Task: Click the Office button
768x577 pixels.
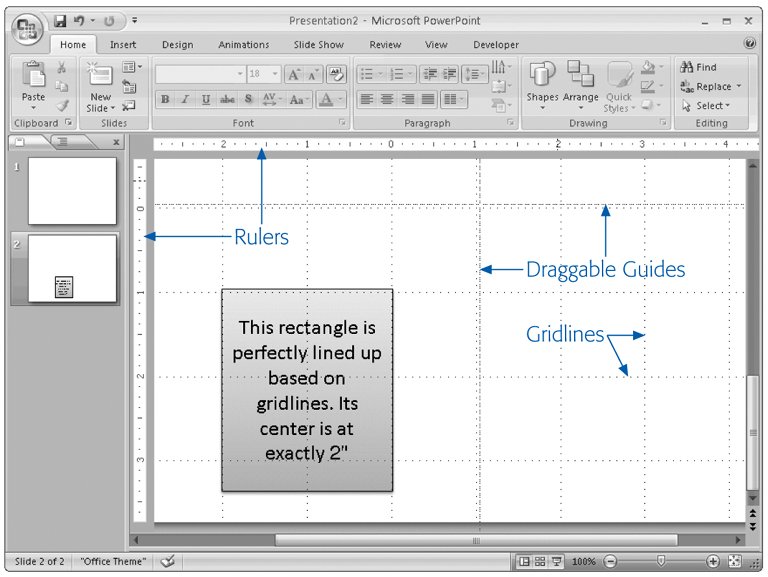Action: 26,26
